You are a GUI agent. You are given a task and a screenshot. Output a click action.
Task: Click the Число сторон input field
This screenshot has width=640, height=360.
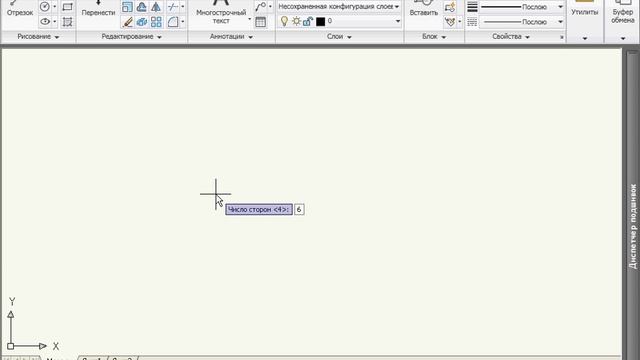299,209
